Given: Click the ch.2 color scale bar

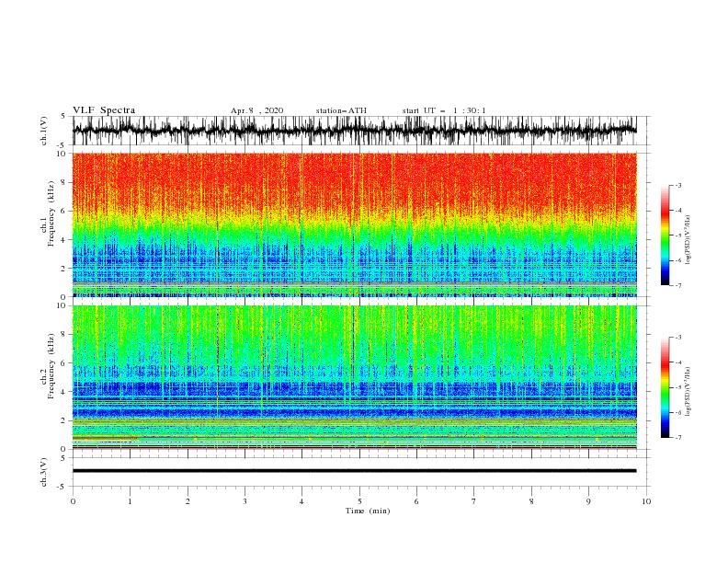Looking at the screenshot, I should (665, 387).
